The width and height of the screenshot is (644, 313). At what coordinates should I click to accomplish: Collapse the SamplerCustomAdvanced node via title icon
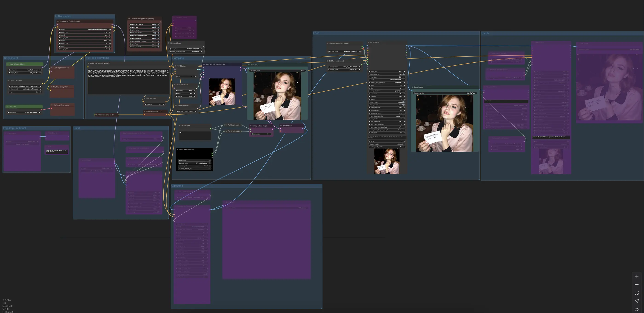click(x=204, y=64)
